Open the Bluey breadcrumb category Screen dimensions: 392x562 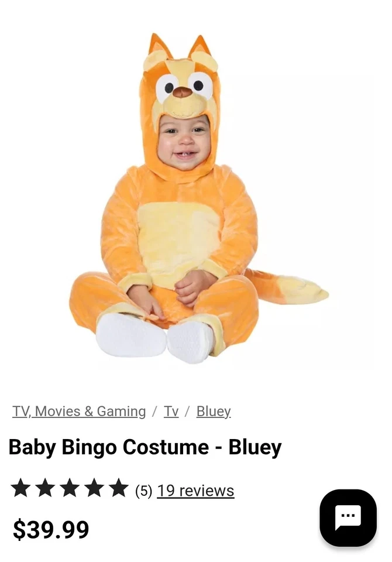click(x=214, y=411)
